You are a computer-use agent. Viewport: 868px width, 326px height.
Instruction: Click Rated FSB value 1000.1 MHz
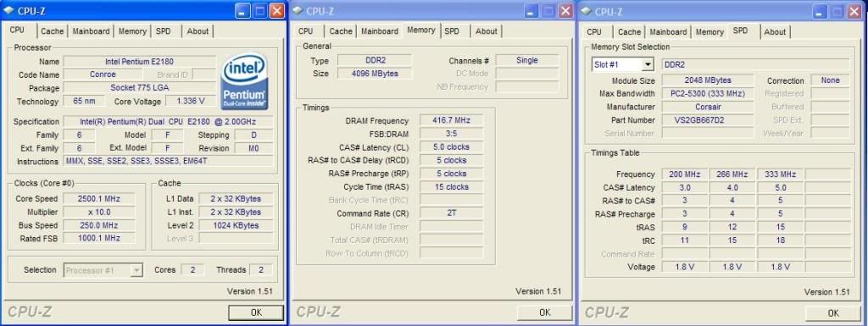98,238
